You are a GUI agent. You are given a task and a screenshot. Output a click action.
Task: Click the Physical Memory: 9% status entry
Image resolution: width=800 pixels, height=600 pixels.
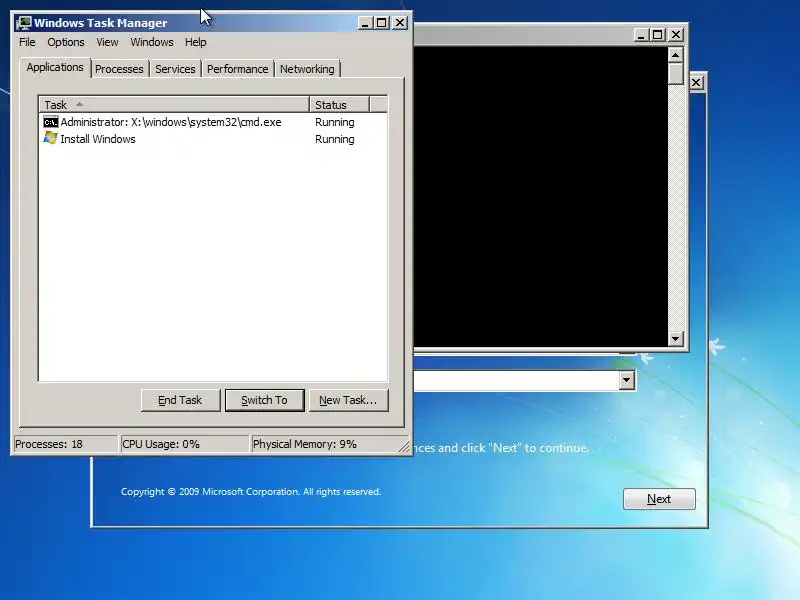(324, 444)
